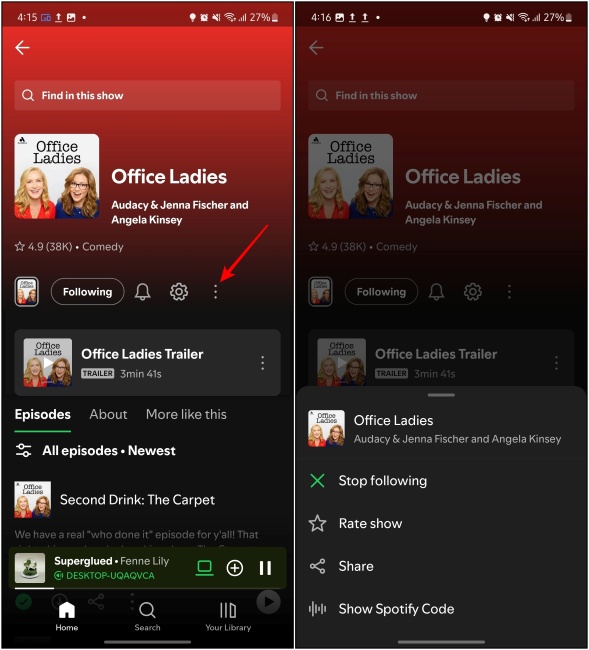Play Office Ladies Trailer thumbnail on left screen
589x650 pixels.
tap(48, 363)
